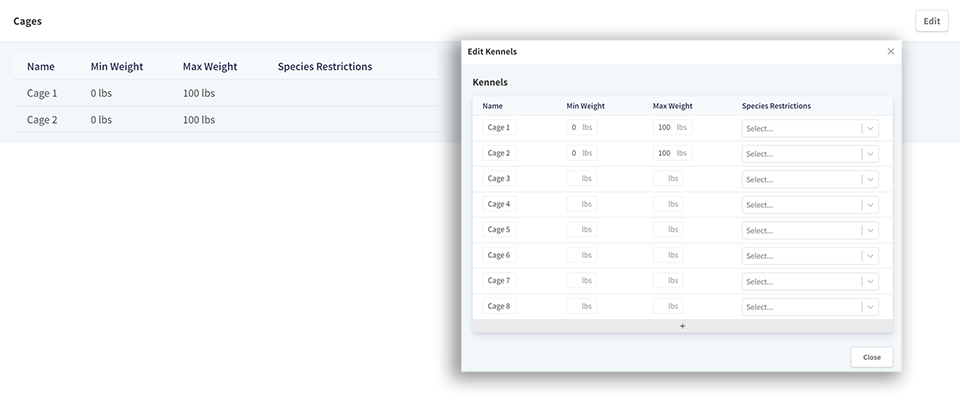Screen dimensions: 960x396
Task: Expand Species Restrictions chevron for Cage 2
Action: (871, 154)
